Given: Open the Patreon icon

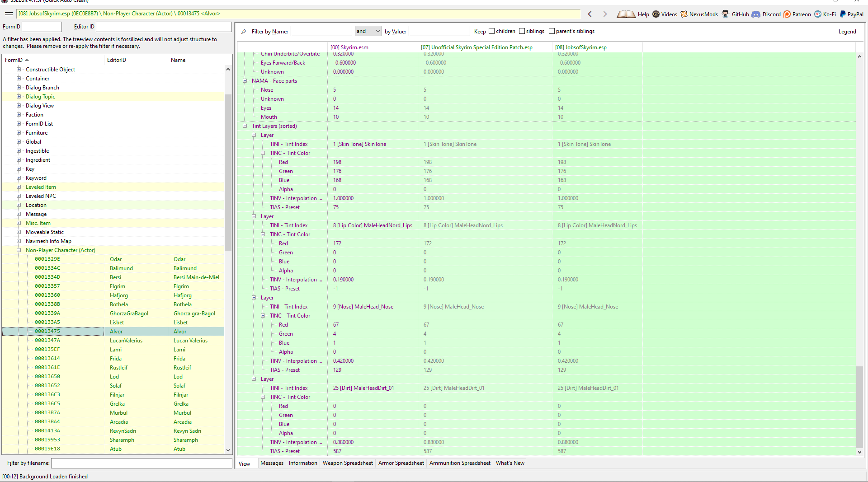Looking at the screenshot, I should tap(787, 14).
